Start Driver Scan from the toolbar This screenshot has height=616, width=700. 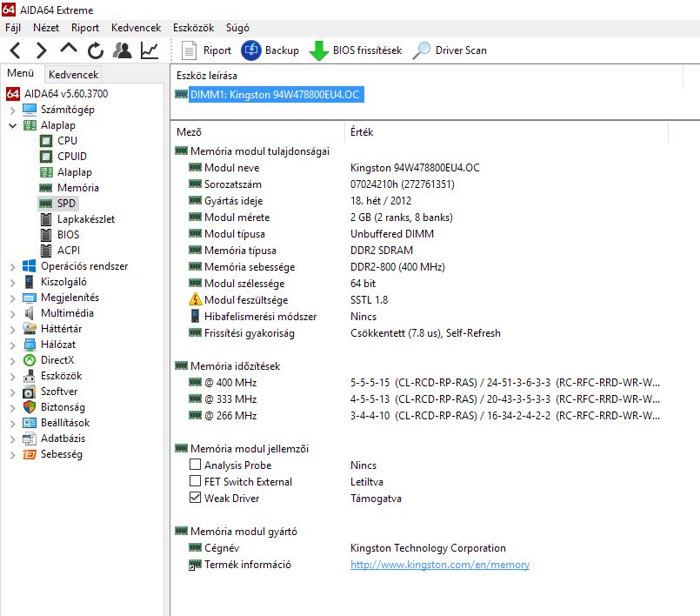[x=449, y=50]
